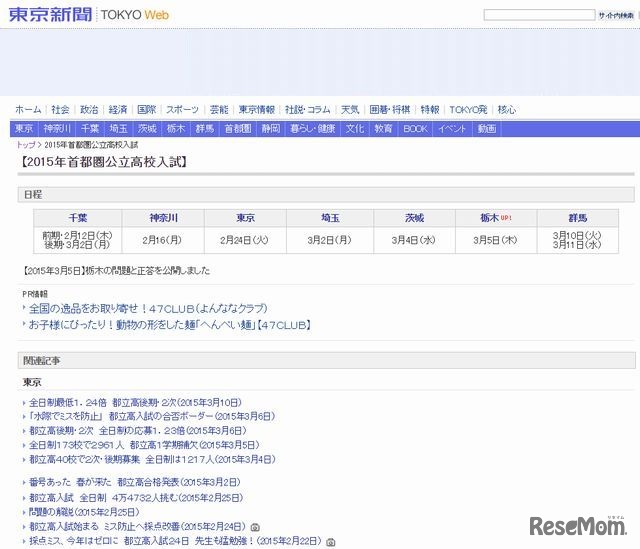Image resolution: width=640 pixels, height=549 pixels.
Task: Click the site search input field
Action: tap(539, 15)
